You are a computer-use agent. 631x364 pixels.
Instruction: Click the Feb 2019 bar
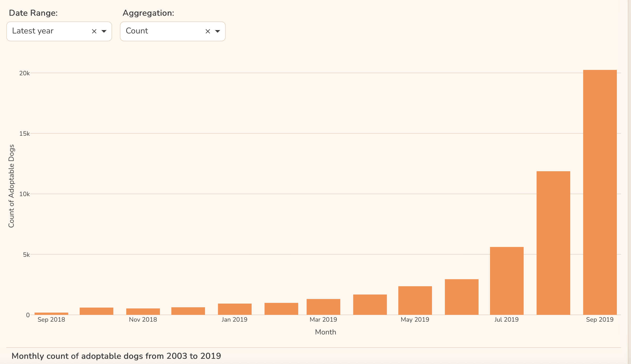click(281, 309)
